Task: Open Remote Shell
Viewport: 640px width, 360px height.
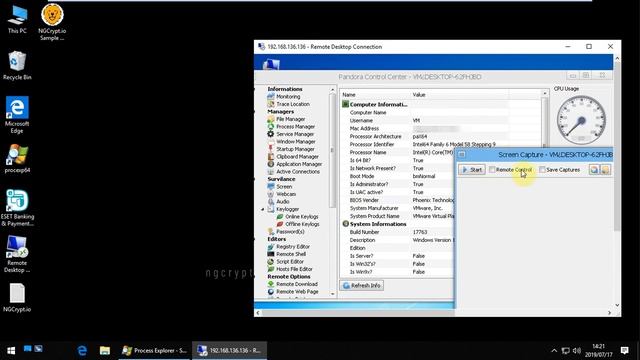Action: (x=287, y=254)
